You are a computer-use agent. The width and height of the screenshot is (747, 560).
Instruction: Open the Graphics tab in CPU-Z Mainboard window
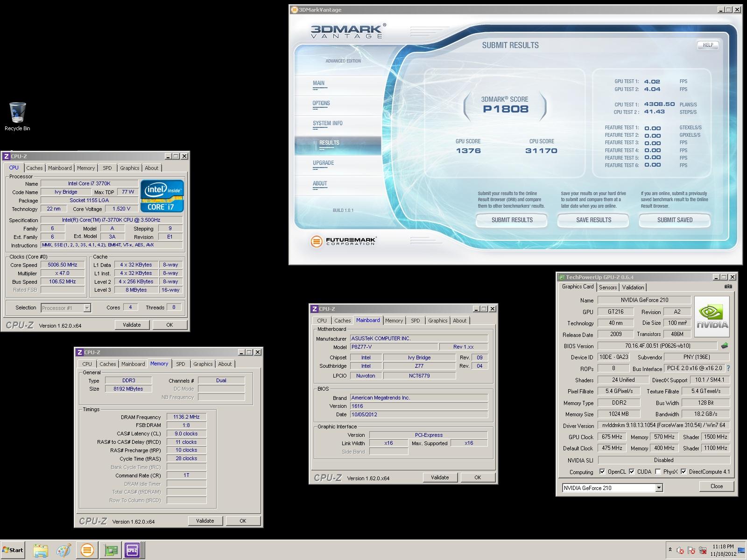[437, 321]
